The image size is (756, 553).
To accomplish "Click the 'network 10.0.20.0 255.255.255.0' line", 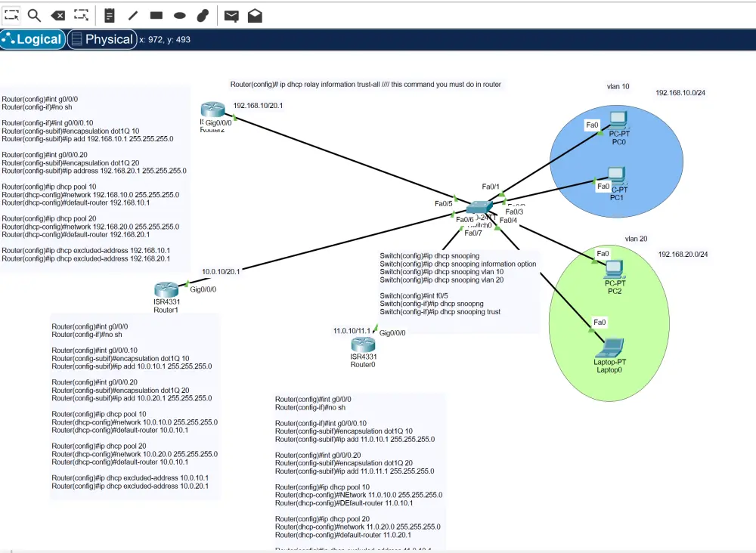I will point(135,454).
